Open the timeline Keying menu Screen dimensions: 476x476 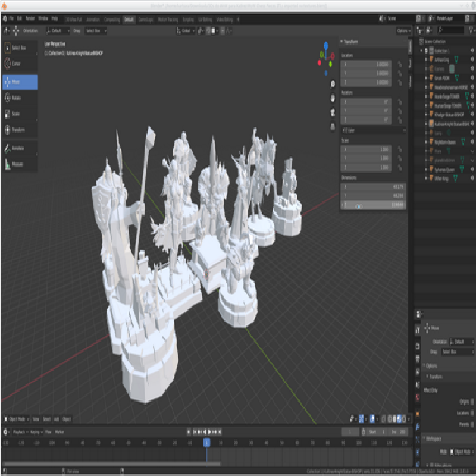point(36,432)
